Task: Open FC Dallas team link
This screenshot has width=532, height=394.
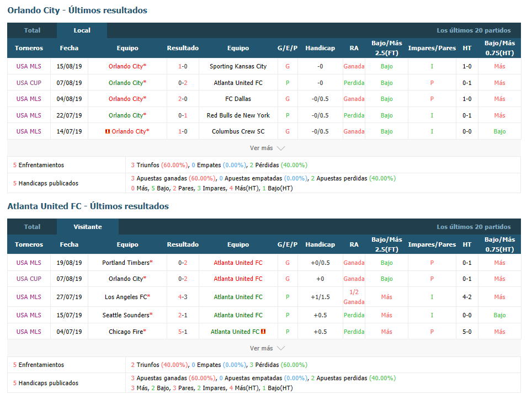Action: 238,99
